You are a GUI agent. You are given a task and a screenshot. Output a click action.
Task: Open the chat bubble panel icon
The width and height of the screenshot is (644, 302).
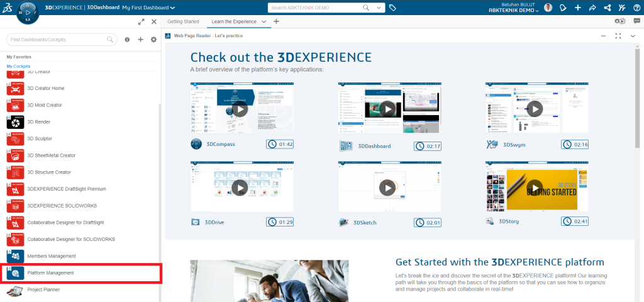(x=636, y=21)
